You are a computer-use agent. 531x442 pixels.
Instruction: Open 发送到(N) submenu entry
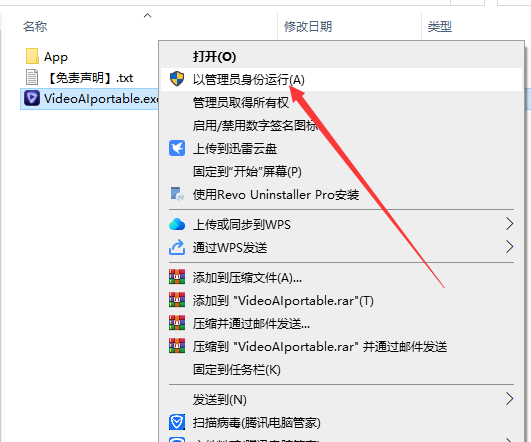click(x=341, y=399)
